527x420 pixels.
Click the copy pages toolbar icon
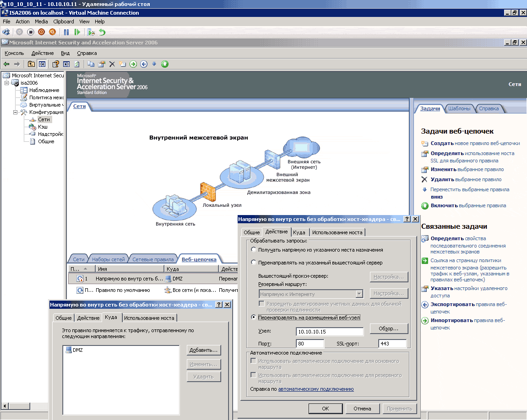pyautogui.click(x=91, y=64)
